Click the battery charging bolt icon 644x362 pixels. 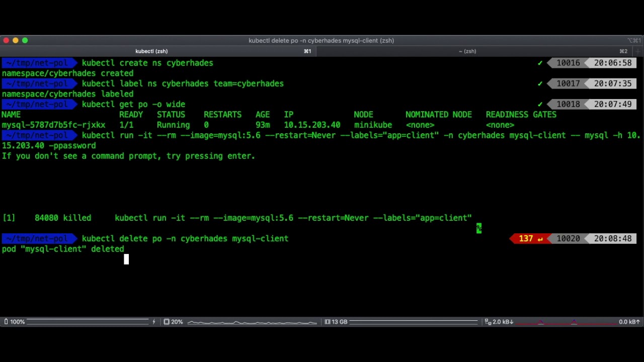154,322
